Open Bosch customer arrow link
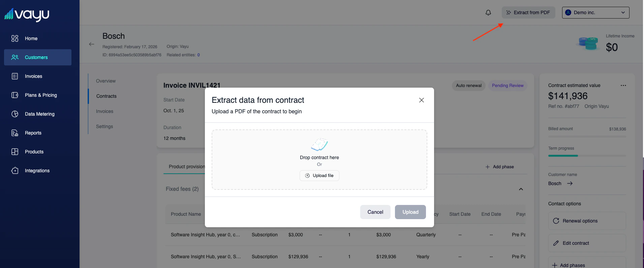 (570, 183)
